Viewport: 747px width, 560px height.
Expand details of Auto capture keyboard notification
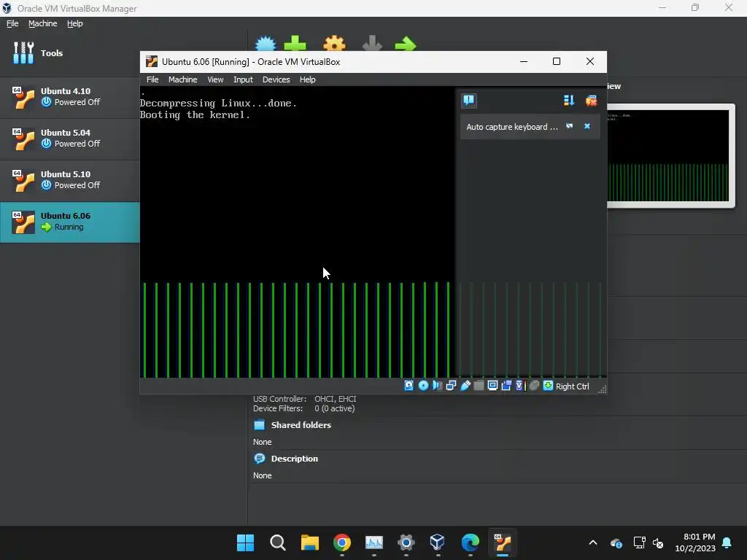tap(569, 126)
